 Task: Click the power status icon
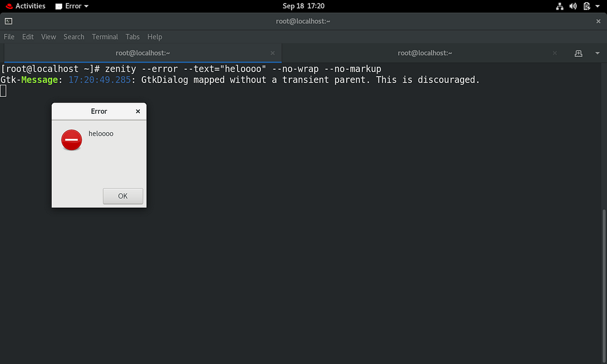(587, 6)
